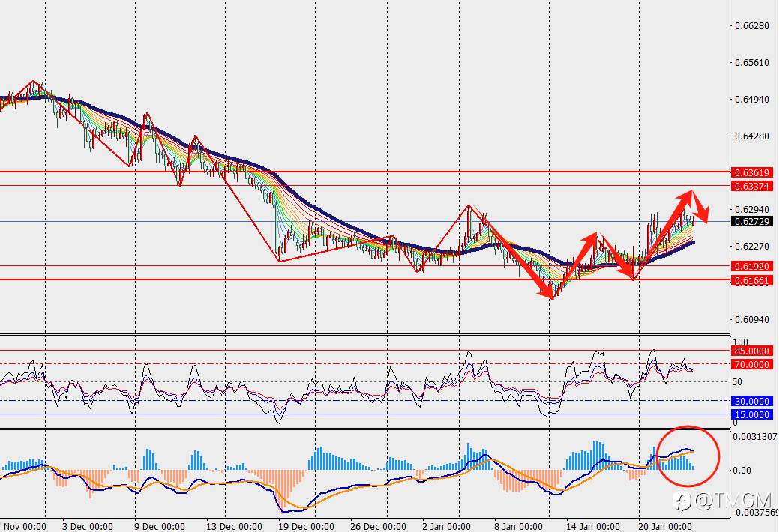The height and width of the screenshot is (532, 779).
Task: Click the 26 Dec 00:00 date label
Action: coord(378,526)
